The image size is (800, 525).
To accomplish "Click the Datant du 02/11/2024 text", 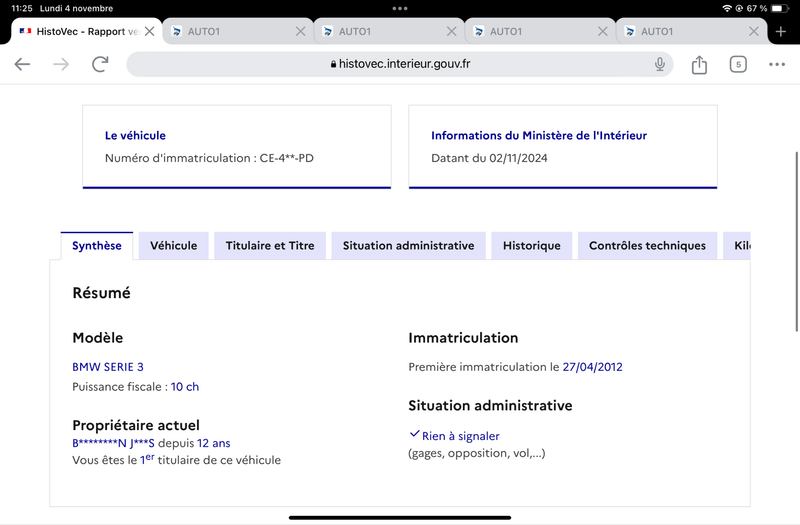I will pyautogui.click(x=489, y=158).
